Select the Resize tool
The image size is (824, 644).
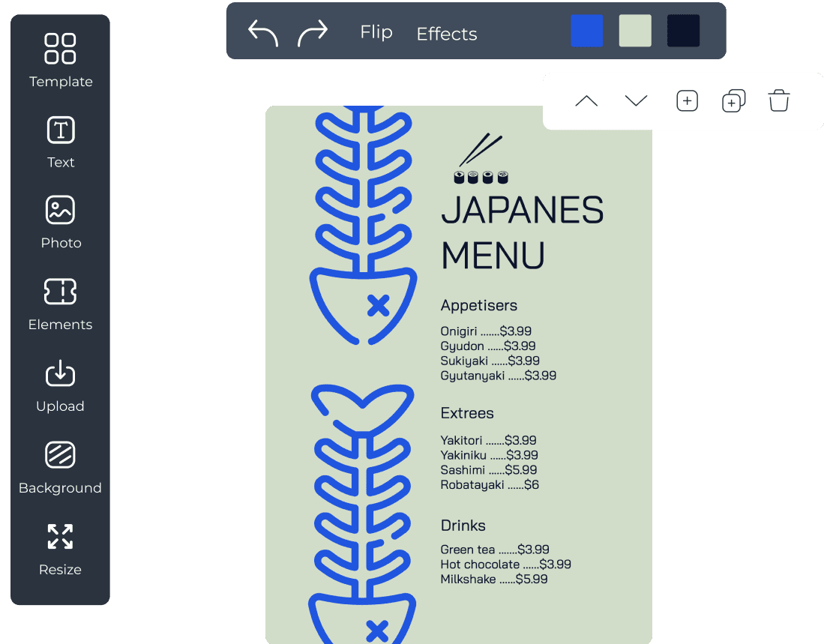pyautogui.click(x=61, y=550)
